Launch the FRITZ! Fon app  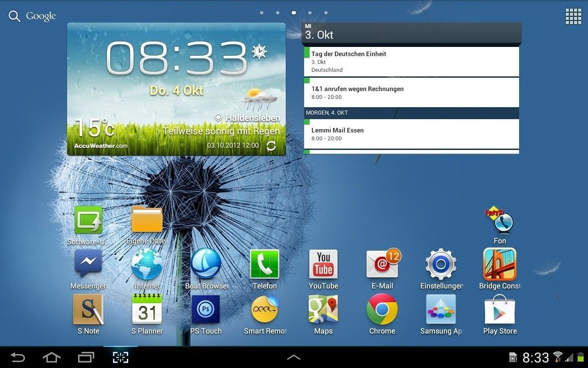click(x=499, y=220)
